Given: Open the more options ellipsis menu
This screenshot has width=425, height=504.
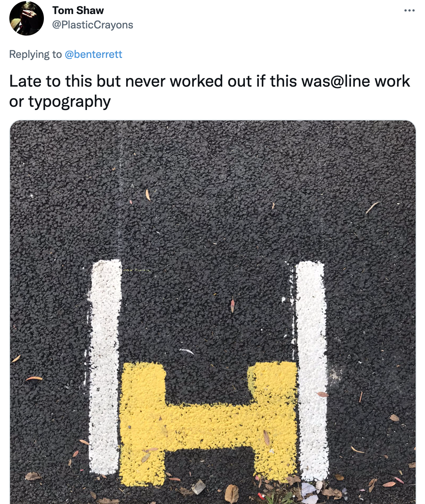Looking at the screenshot, I should [409, 10].
